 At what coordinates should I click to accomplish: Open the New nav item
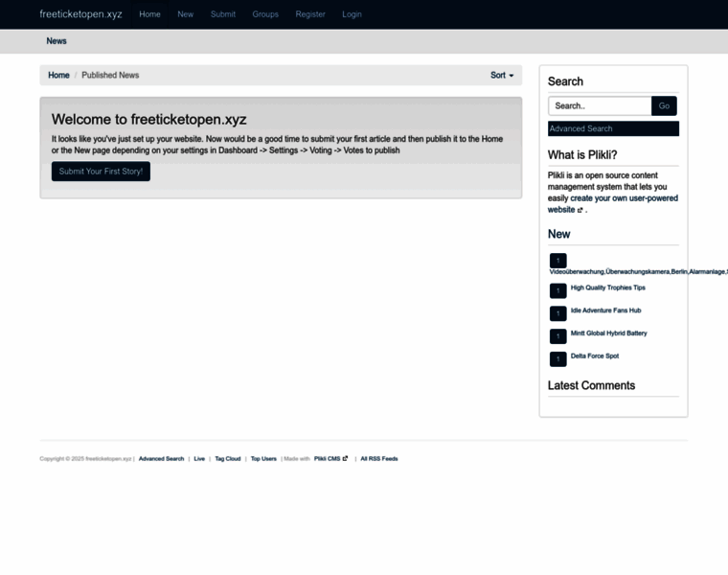click(185, 14)
